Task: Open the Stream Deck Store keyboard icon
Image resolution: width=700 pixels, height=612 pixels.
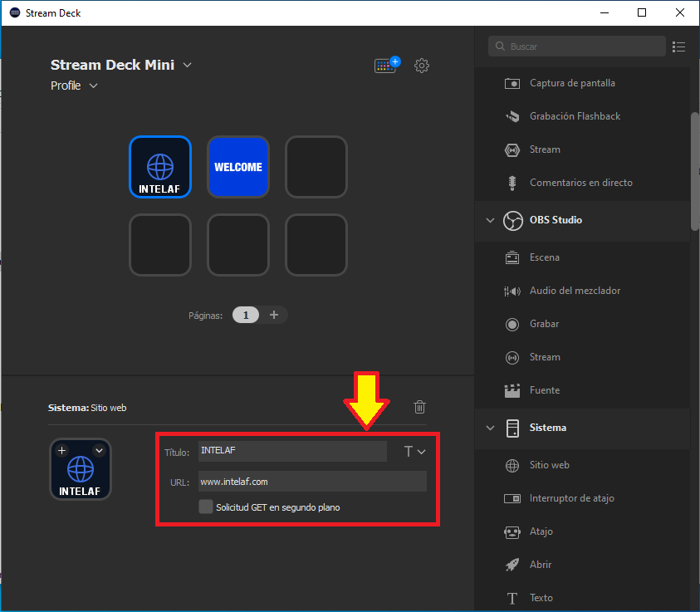Action: point(386,66)
